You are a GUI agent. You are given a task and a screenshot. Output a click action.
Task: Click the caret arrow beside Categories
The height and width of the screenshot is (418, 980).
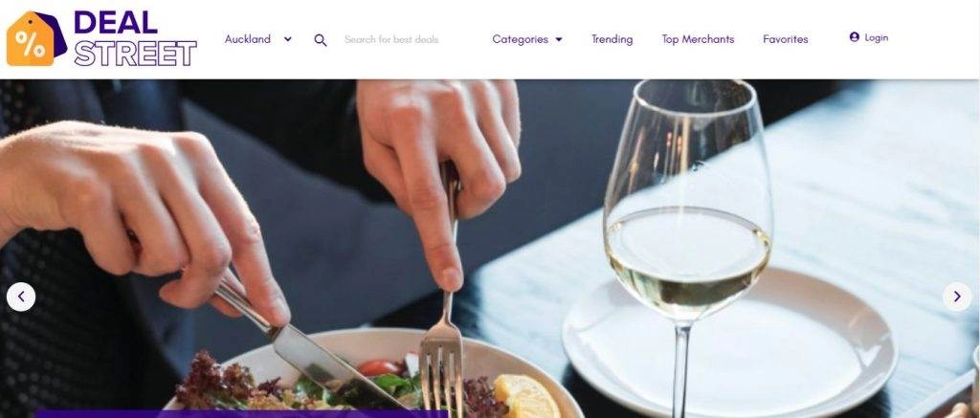click(x=559, y=39)
